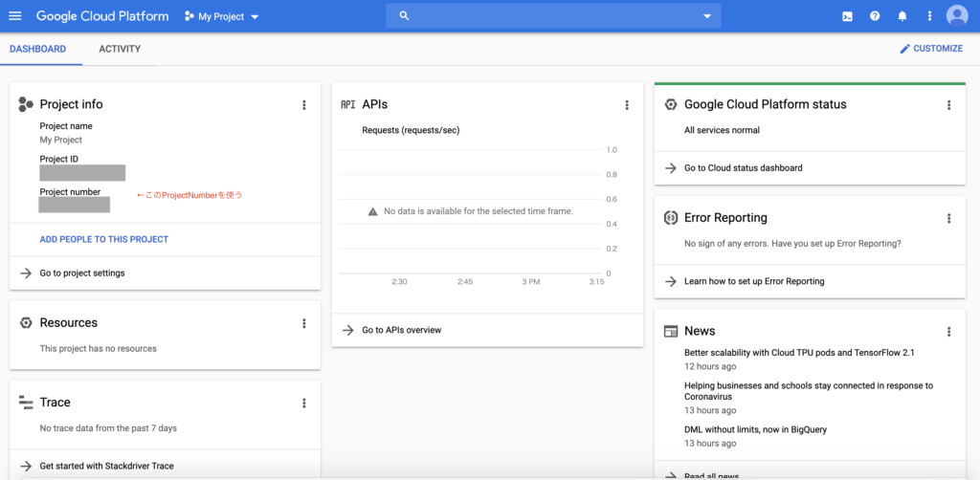Click the no-data warning triangle icon
980x480 pixels.
[373, 211]
